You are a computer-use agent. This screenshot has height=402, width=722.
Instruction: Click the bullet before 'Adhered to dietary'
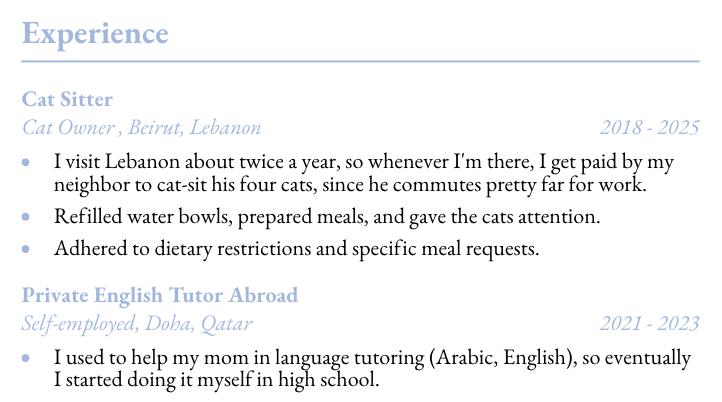[x=26, y=249]
